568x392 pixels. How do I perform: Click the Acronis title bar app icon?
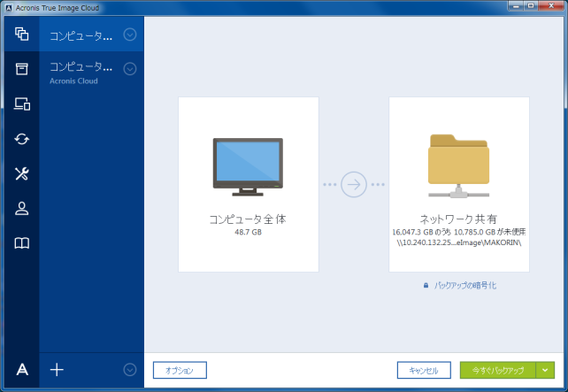[x=9, y=8]
